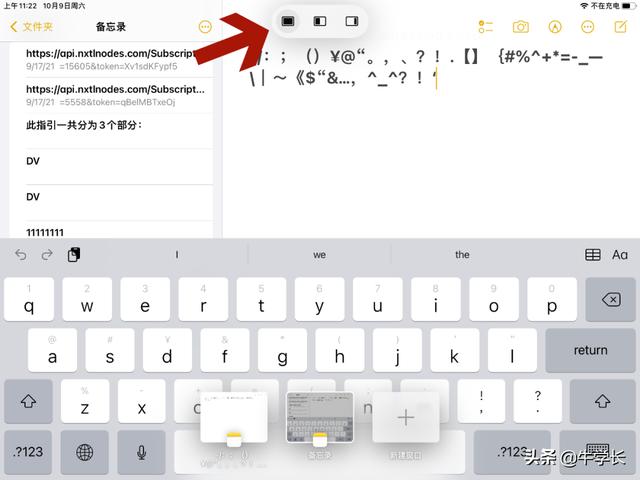The image size is (640, 480).
Task: Open the note's more options icon
Action: 587,27
